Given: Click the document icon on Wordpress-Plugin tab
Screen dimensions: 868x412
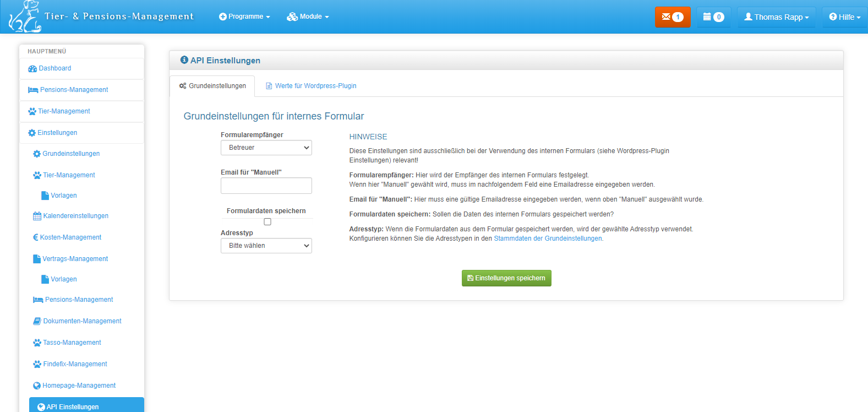Looking at the screenshot, I should pos(269,86).
